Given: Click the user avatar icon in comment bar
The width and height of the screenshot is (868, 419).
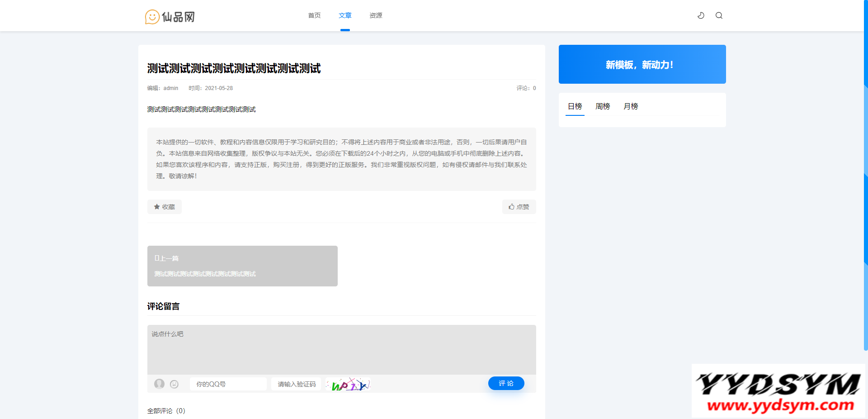Looking at the screenshot, I should click(x=159, y=384).
